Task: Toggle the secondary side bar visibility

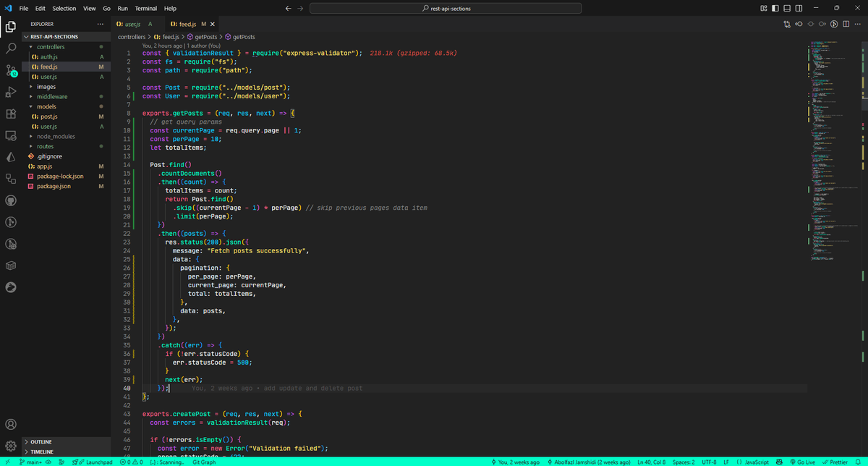Action: tap(799, 8)
